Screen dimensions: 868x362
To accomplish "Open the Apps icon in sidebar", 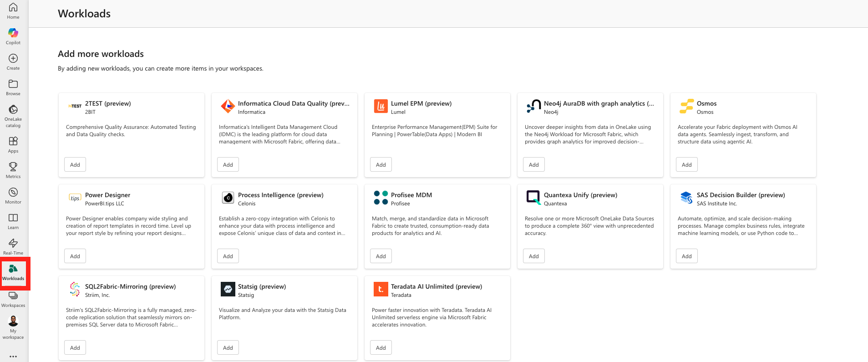I will pyautogui.click(x=13, y=141).
